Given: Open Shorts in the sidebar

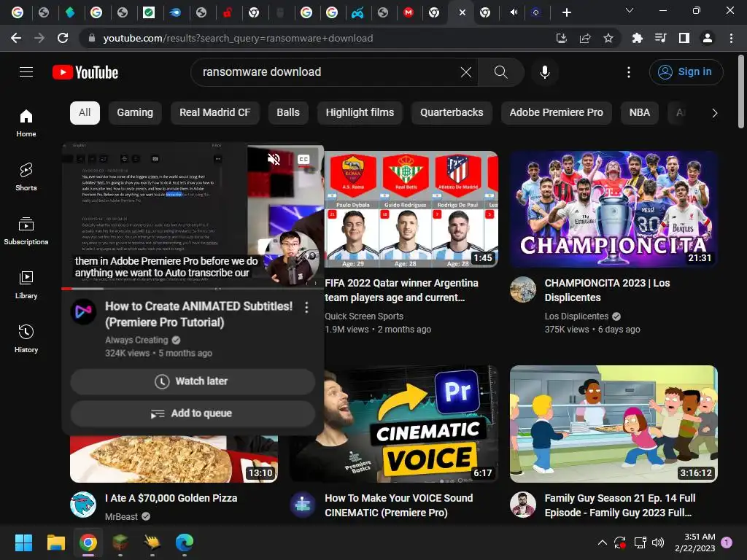Looking at the screenshot, I should pos(26,176).
